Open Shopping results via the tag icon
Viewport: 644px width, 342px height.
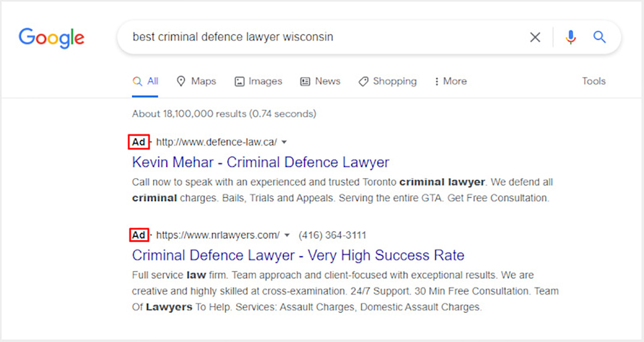363,81
